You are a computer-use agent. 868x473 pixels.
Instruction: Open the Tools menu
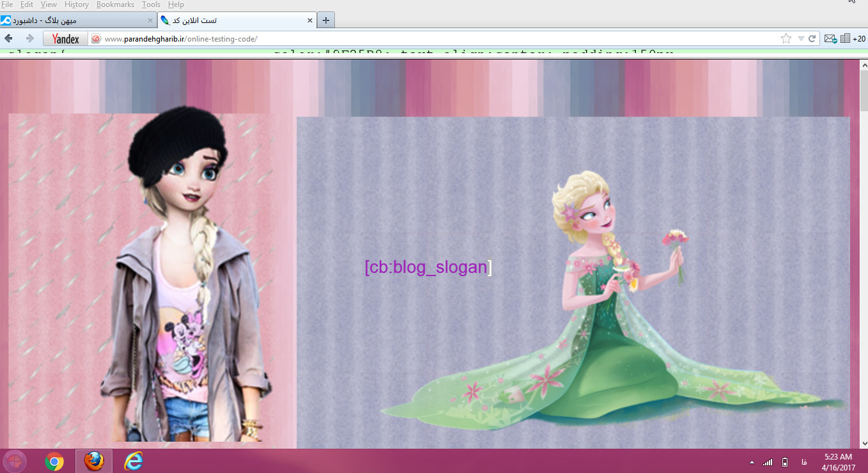tap(151, 4)
